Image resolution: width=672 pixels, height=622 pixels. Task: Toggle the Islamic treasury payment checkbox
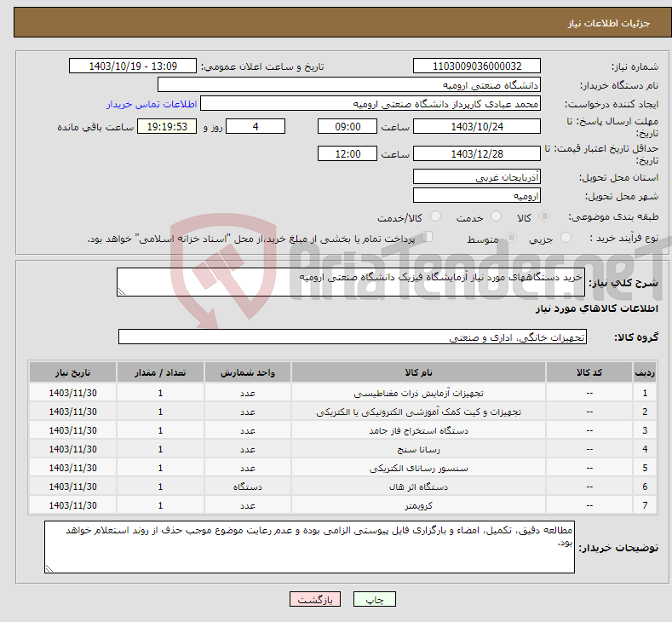coord(428,237)
